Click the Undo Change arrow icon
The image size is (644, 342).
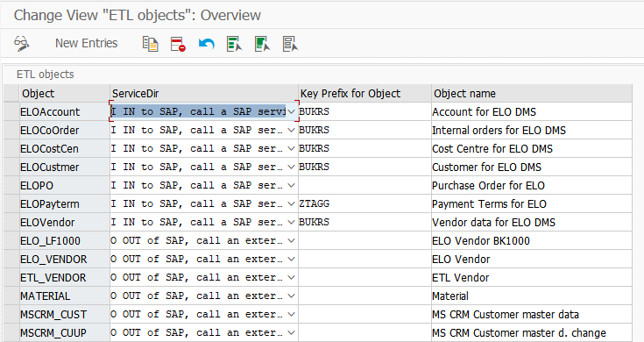pos(206,44)
